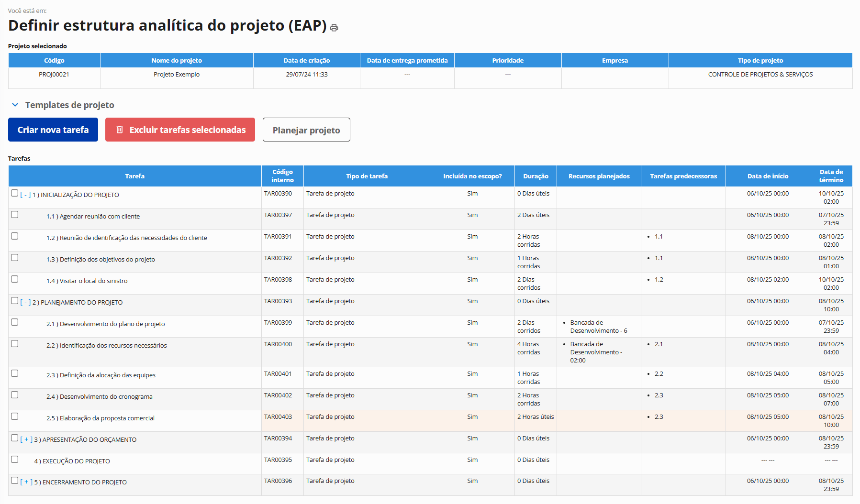The width and height of the screenshot is (860, 504).
Task: Tick checkbox for Elaboração da proposta comercial
Action: [x=15, y=416]
